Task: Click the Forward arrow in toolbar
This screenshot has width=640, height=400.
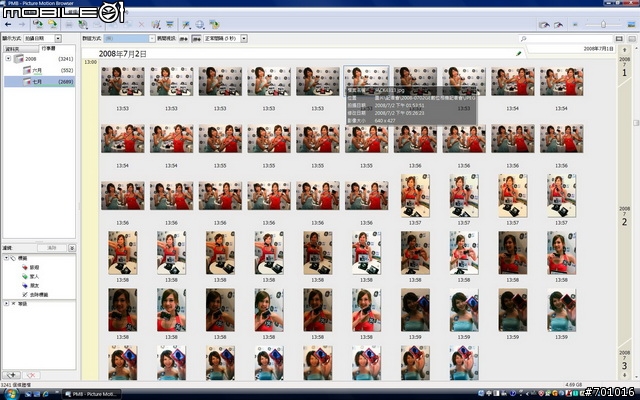Action: (x=22, y=24)
